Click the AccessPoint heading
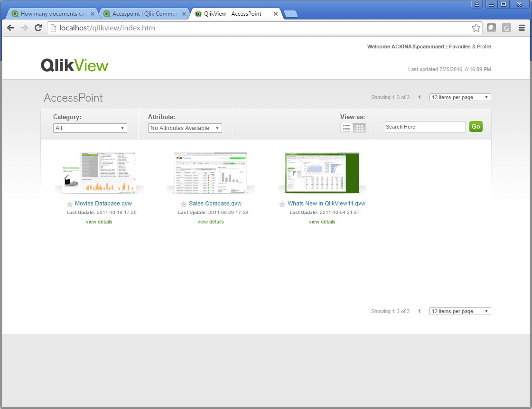This screenshot has width=532, height=409. tap(73, 98)
